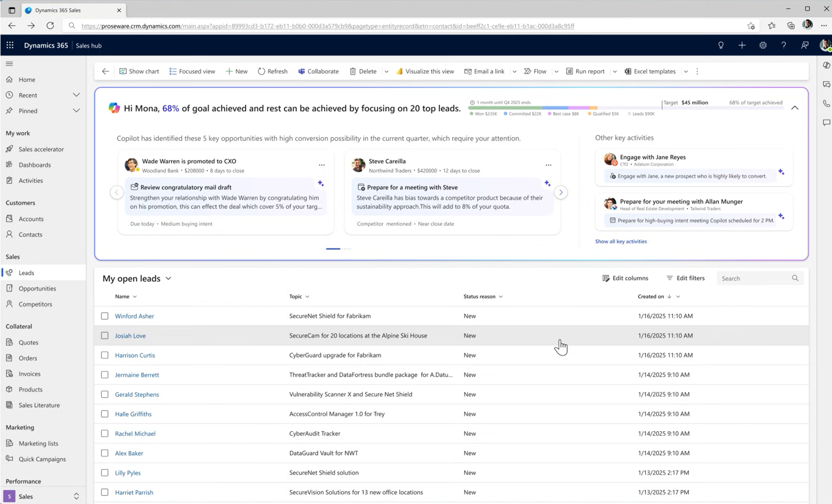Image resolution: width=832 pixels, height=504 pixels.
Task: Open the app launcher waffle icon
Action: 10,45
